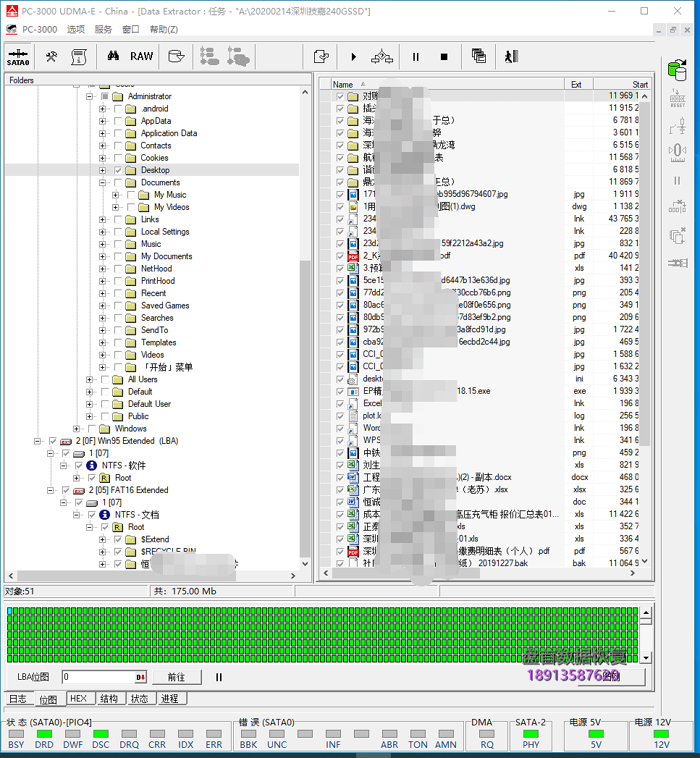Screen dimensions: 700x758
Task: Select the Saved Games folder in tree
Action: 165,306
